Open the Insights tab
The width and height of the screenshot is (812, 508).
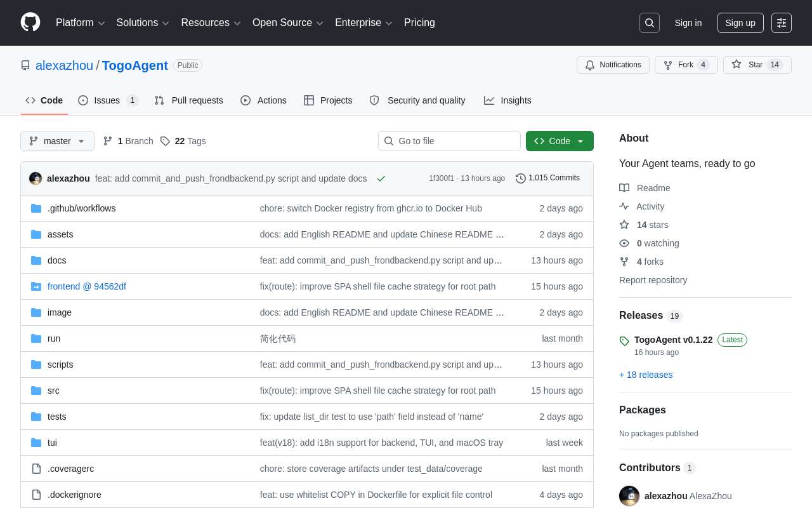coord(507,100)
